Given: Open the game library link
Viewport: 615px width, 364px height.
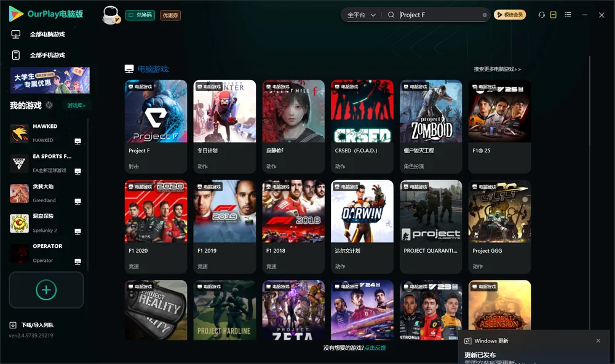Looking at the screenshot, I should 76,106.
